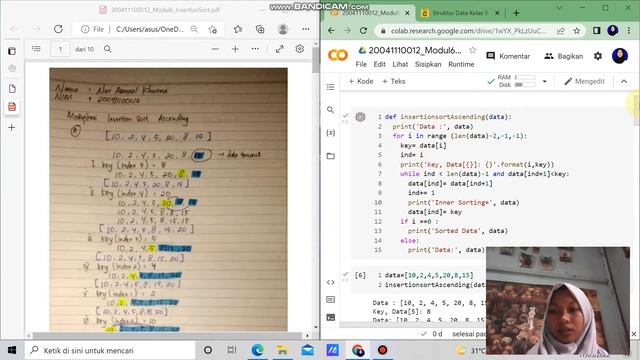Open Colab Lihat menu
Viewport: 640px width, 360px height.
pos(400,64)
